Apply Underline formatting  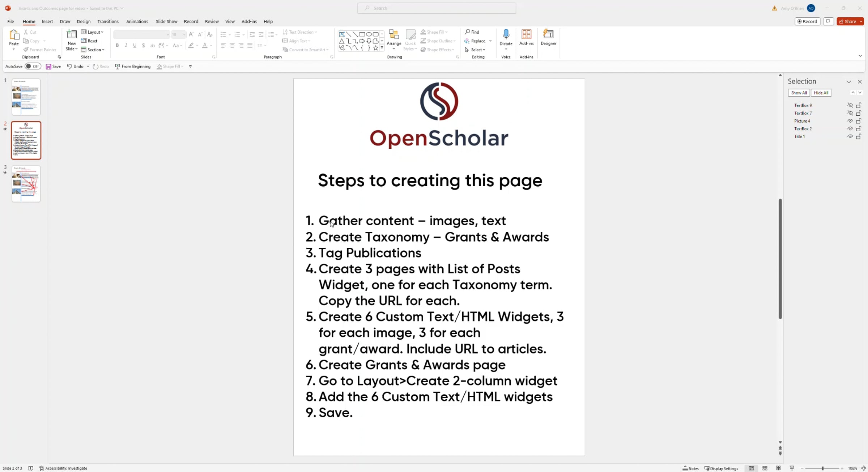click(135, 45)
